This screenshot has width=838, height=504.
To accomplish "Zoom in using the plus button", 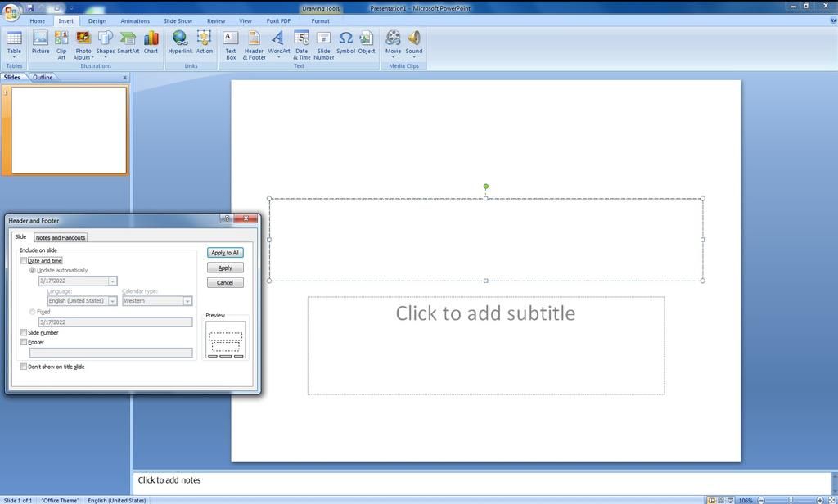I will click(820, 500).
